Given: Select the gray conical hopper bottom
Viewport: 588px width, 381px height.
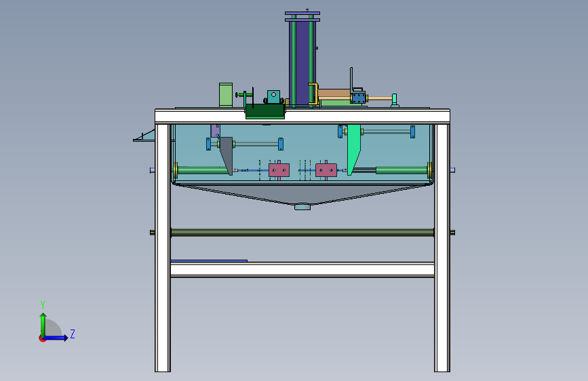Looking at the screenshot, I should coord(302,195).
